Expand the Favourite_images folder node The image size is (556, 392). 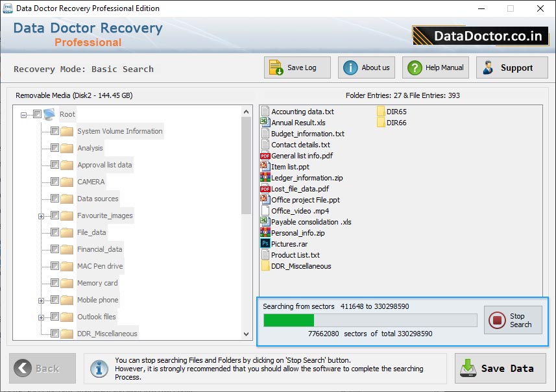coord(42,216)
